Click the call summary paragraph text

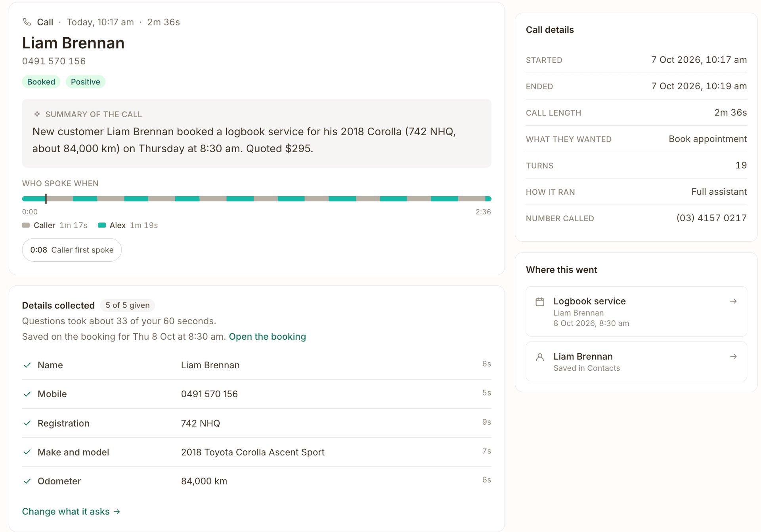244,140
